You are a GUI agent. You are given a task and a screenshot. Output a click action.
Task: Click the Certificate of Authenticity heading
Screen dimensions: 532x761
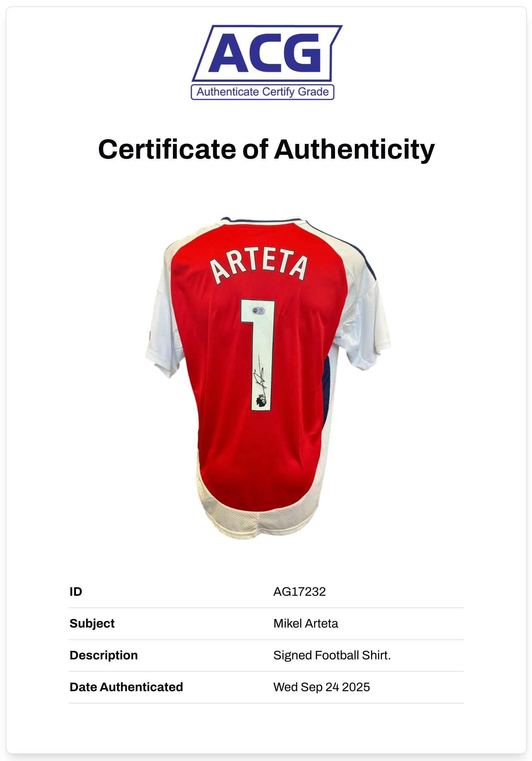pos(266,149)
